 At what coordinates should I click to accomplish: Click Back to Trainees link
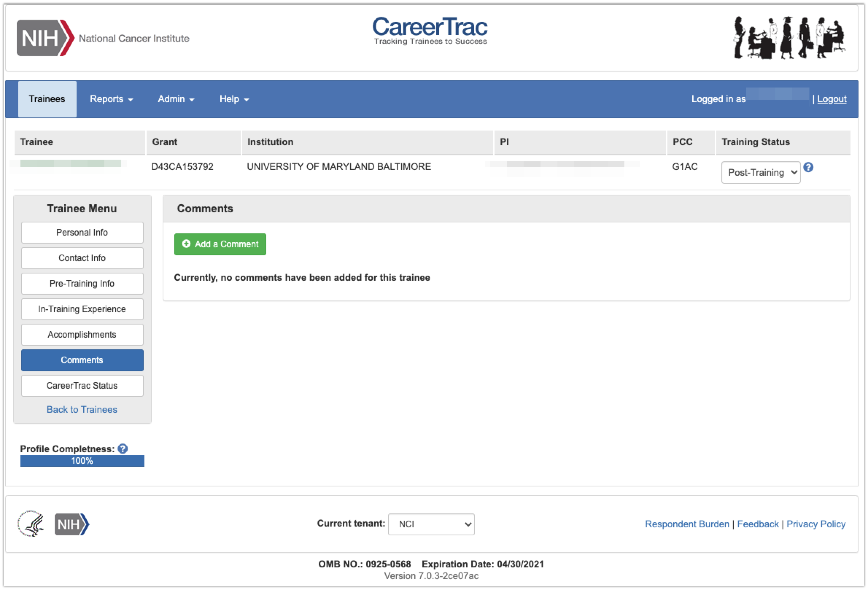click(82, 409)
